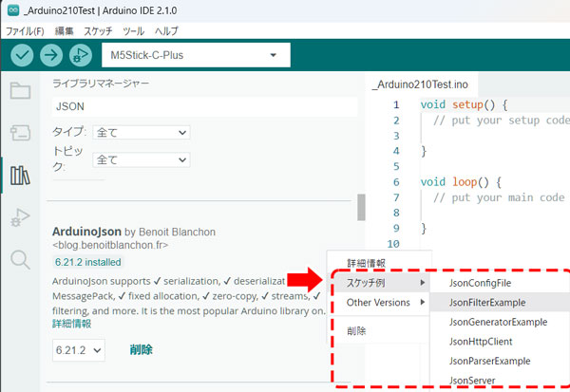This screenshot has width=570, height=392.
Task: Click the library list scrollbar thumb
Action: coord(361,207)
